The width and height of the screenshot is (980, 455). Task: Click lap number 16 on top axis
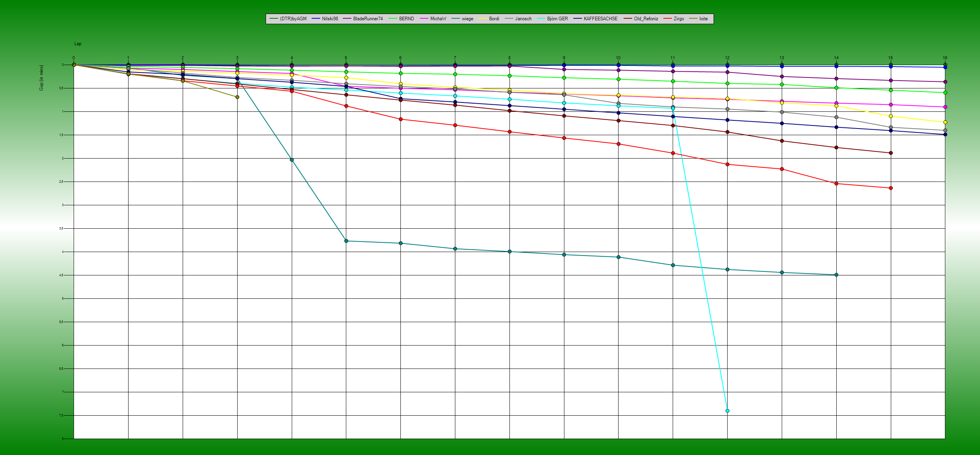click(x=945, y=58)
